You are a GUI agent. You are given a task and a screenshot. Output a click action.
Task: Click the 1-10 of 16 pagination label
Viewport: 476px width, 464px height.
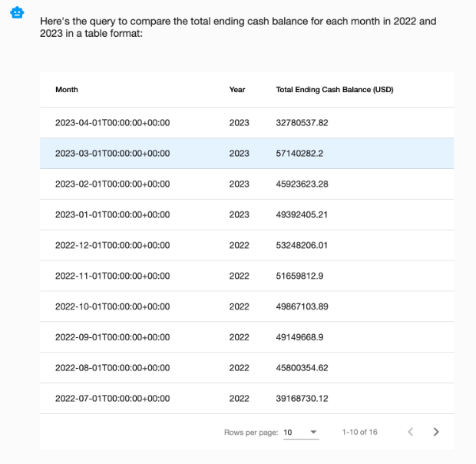point(359,433)
